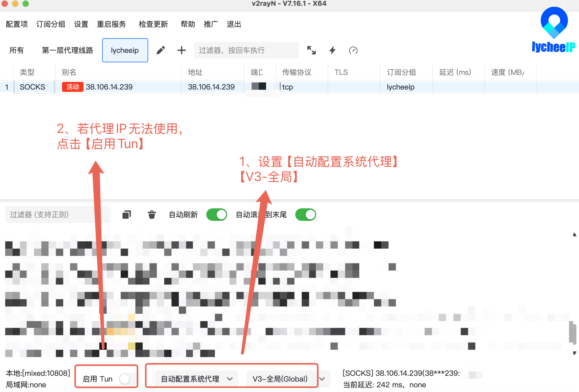Toggle off 自动刷新 switch
The height and width of the screenshot is (392, 579).
click(x=216, y=215)
